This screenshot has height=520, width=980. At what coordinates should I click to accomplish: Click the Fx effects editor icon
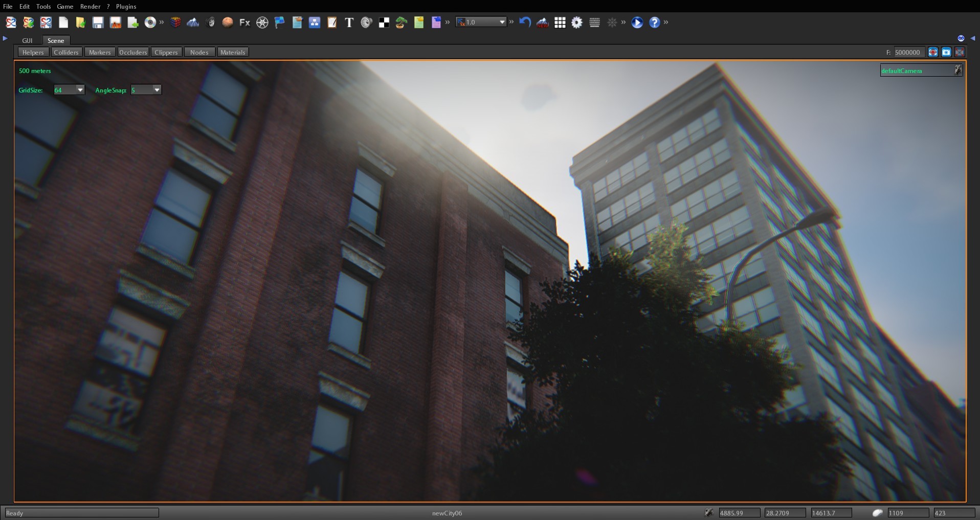tap(244, 22)
